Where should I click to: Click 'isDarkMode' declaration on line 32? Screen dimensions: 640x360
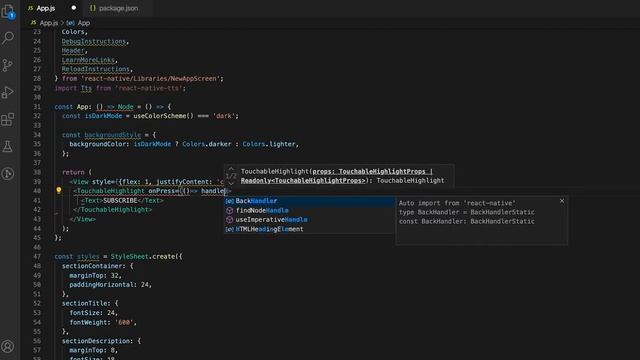click(103, 116)
